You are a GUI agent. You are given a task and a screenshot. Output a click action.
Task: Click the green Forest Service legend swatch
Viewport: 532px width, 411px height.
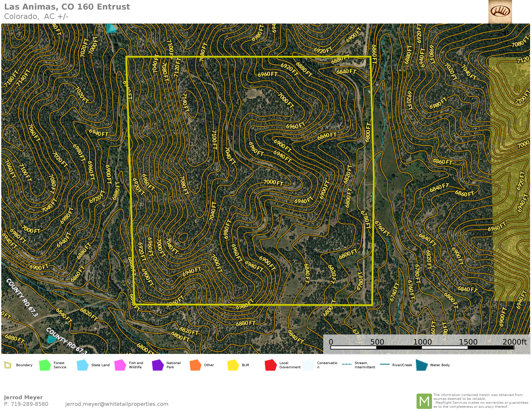[45, 365]
